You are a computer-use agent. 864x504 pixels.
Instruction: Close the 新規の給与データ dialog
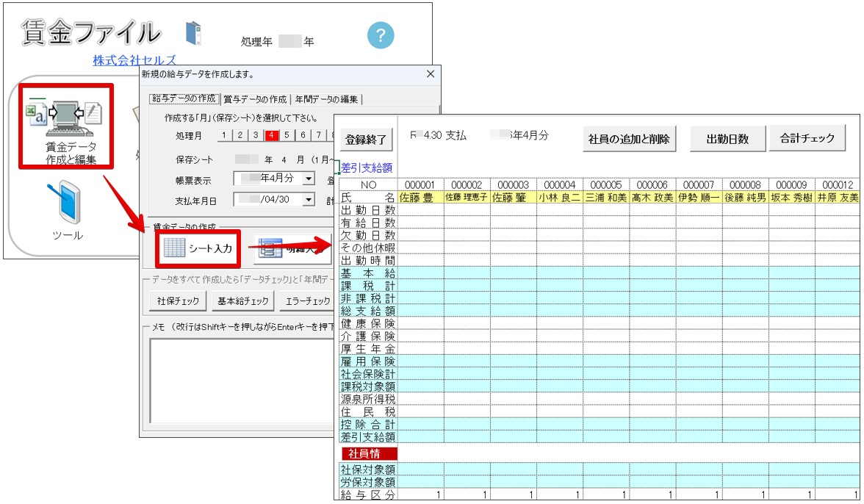[431, 73]
